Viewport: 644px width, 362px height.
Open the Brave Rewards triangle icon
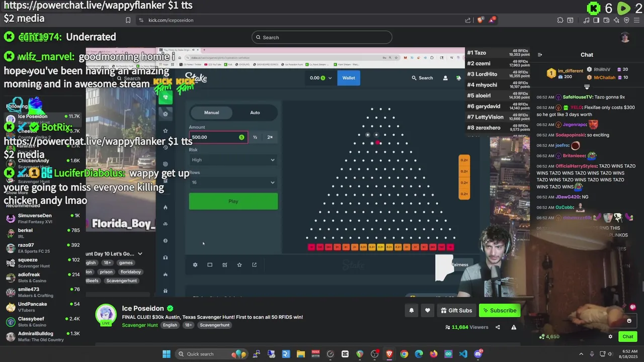[493, 20]
